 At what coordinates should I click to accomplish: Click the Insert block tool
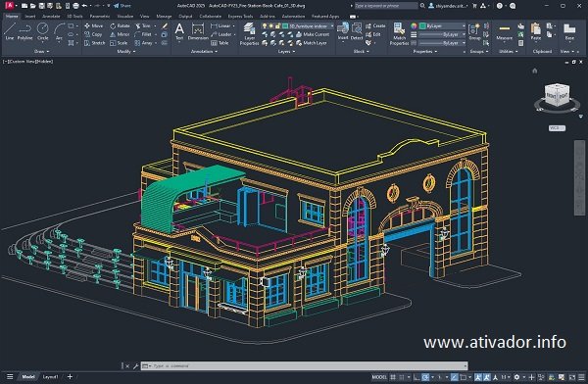[x=343, y=31]
